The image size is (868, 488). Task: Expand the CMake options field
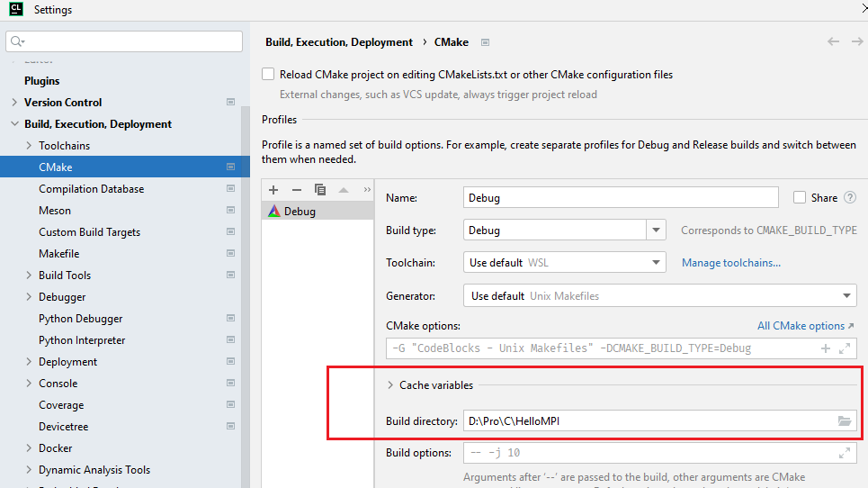pos(845,348)
